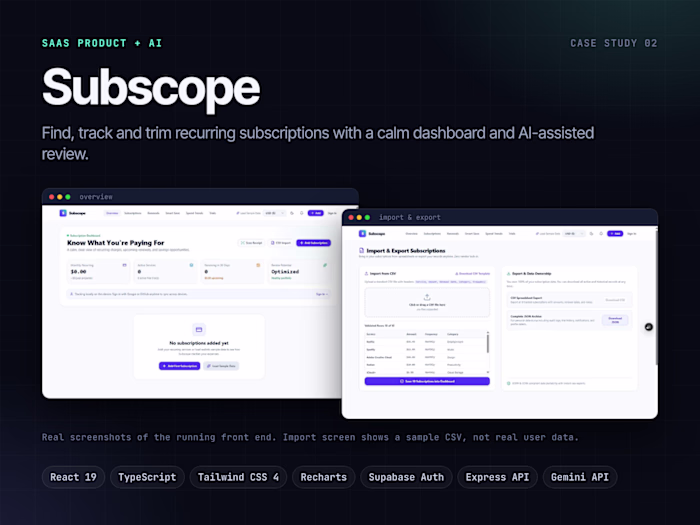Click icon beside Import from CSV heading
The image size is (700, 525).
click(x=367, y=274)
